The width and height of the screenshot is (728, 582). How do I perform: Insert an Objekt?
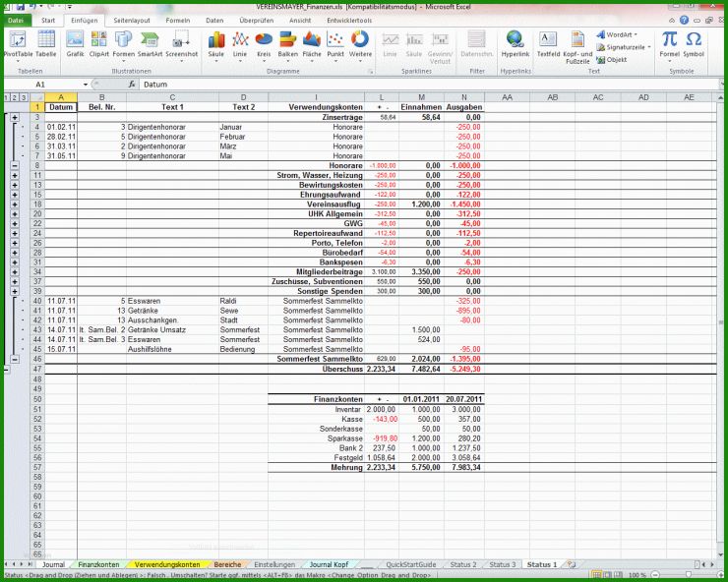point(612,59)
